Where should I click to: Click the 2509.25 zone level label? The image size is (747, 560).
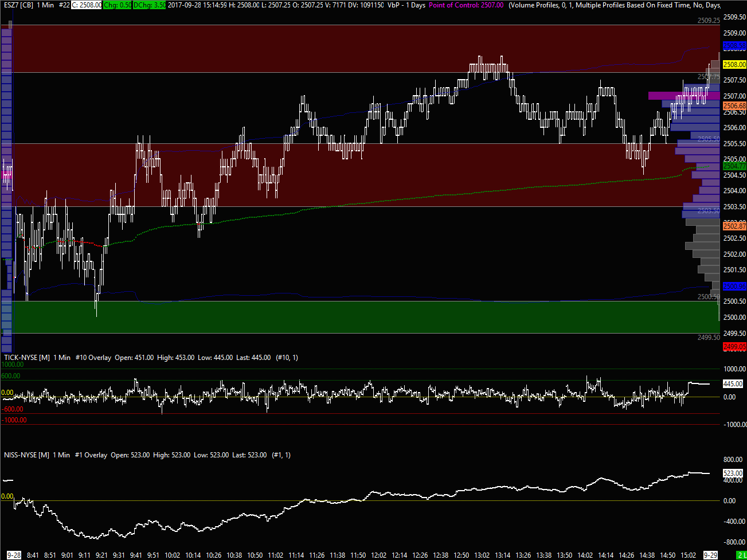(x=709, y=20)
